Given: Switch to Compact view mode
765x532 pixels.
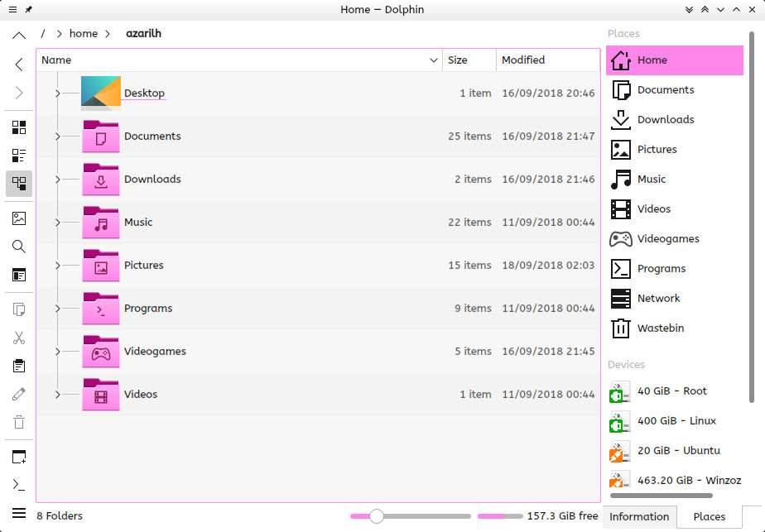Looking at the screenshot, I should [x=19, y=156].
